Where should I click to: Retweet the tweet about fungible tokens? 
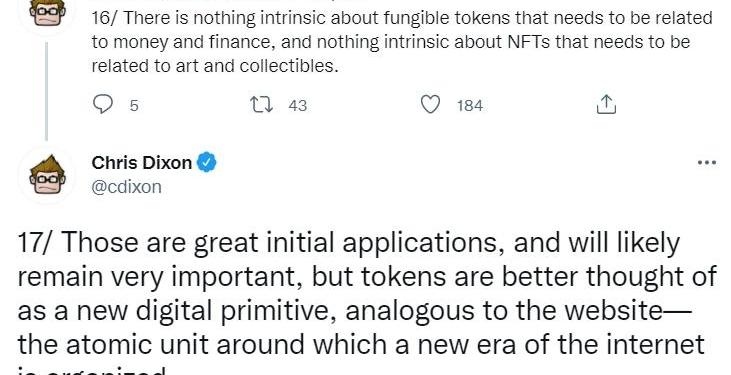[262, 104]
